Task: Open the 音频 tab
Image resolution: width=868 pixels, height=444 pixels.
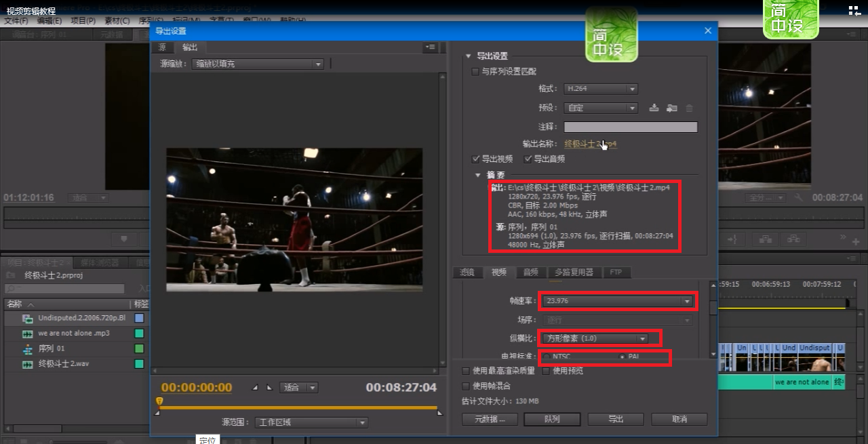Action: (530, 273)
